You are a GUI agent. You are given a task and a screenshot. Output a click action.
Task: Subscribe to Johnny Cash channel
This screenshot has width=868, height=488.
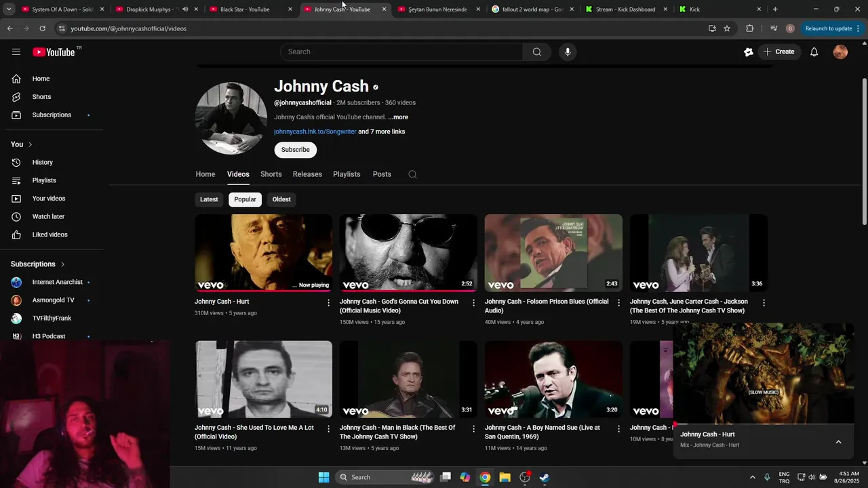click(295, 150)
